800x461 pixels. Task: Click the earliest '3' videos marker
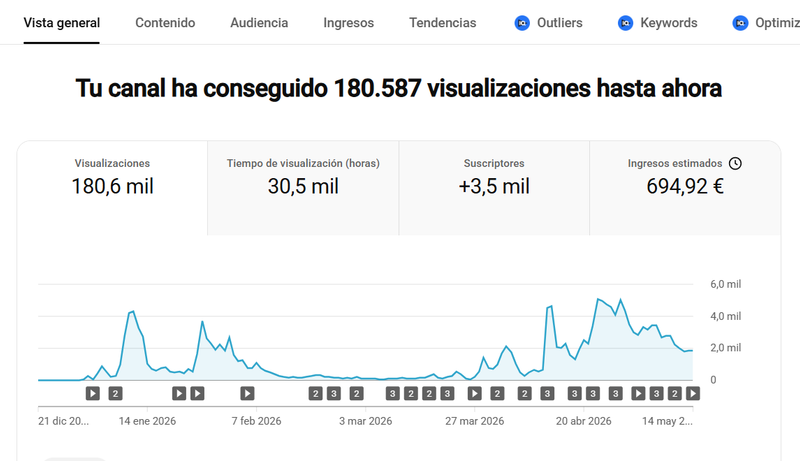pyautogui.click(x=334, y=393)
